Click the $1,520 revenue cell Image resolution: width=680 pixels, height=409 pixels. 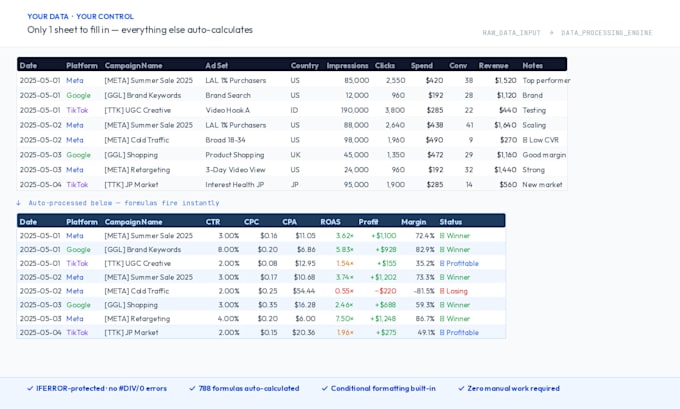click(506, 80)
